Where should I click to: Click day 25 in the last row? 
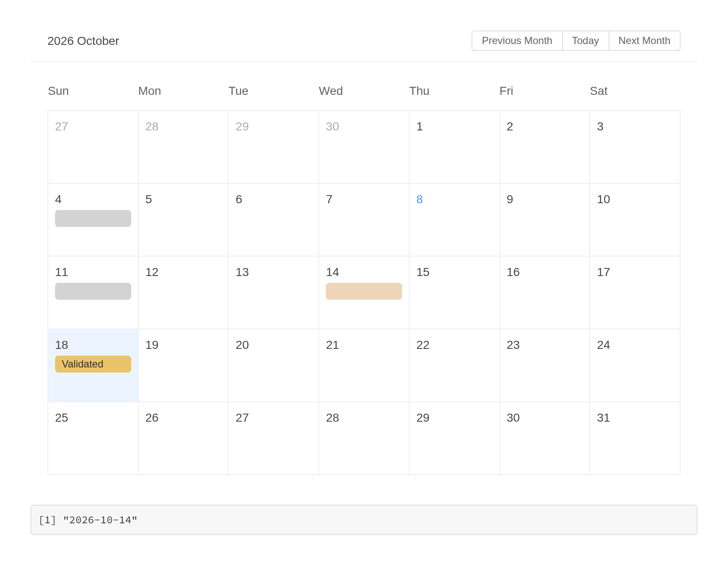[93, 438]
